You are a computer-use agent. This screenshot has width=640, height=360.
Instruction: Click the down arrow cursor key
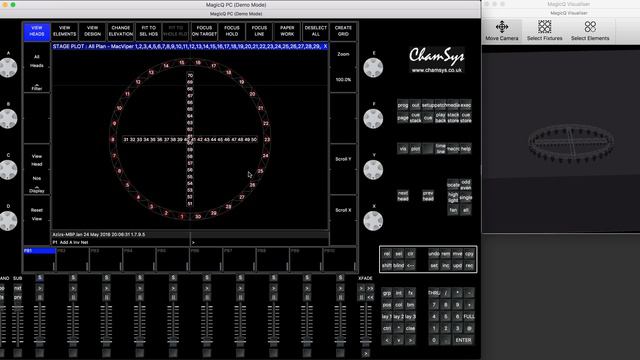(399, 340)
